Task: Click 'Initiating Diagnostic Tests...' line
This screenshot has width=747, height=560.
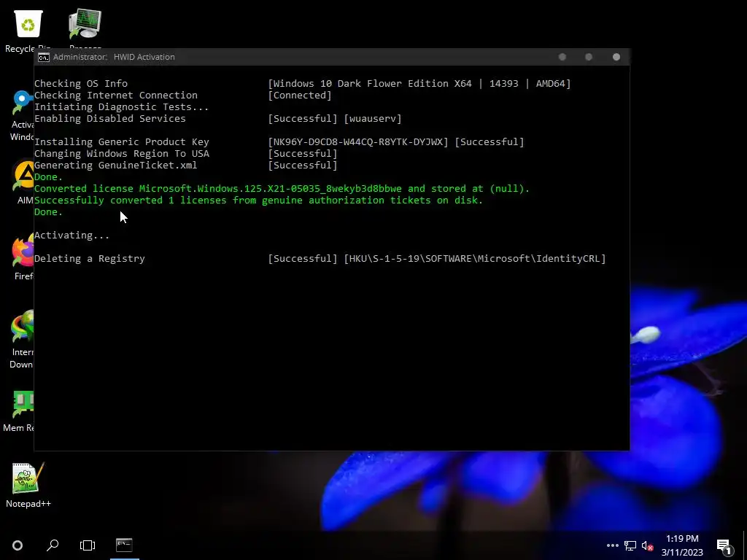Action: pyautogui.click(x=122, y=107)
